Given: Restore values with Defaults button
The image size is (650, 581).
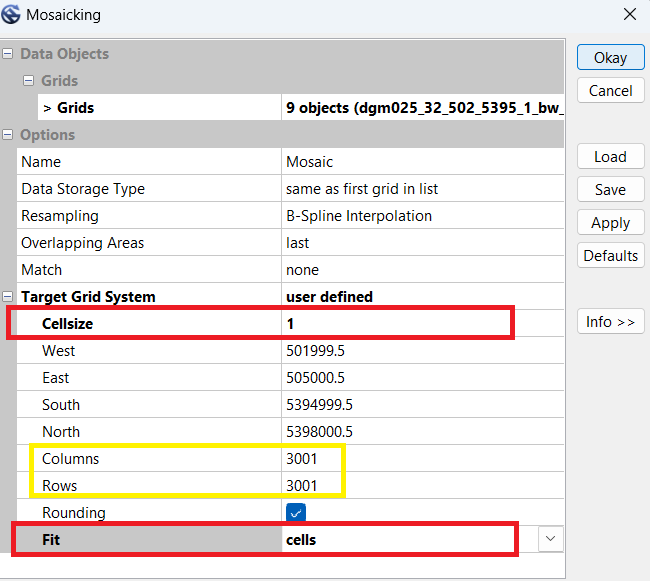Looking at the screenshot, I should pyautogui.click(x=610, y=256).
